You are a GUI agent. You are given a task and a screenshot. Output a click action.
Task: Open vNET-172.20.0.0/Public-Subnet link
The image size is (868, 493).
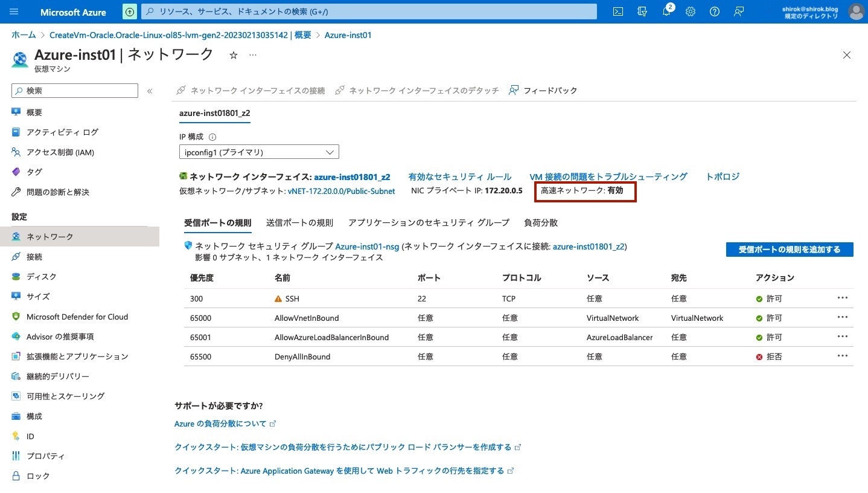tap(342, 191)
